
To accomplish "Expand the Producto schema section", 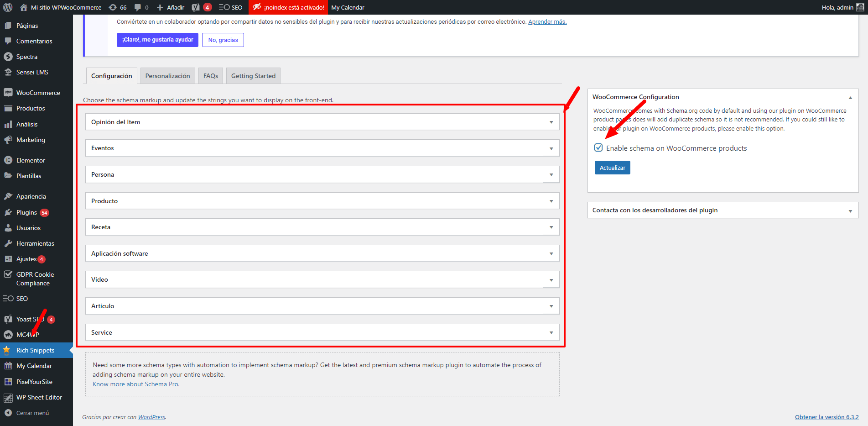I will click(x=322, y=201).
